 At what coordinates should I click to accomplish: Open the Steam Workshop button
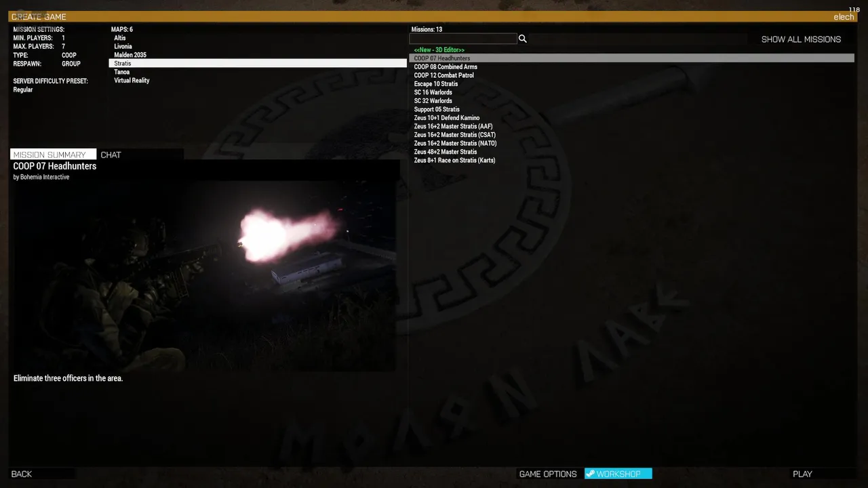[x=618, y=474]
